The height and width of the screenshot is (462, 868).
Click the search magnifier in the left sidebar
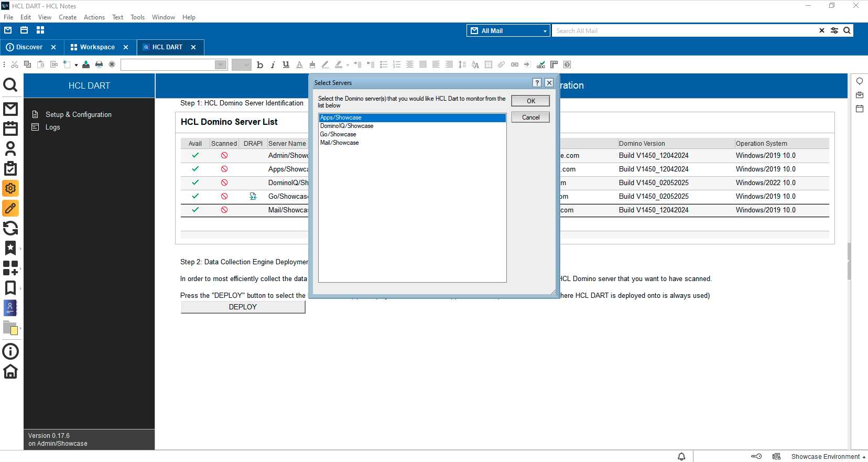(x=10, y=84)
